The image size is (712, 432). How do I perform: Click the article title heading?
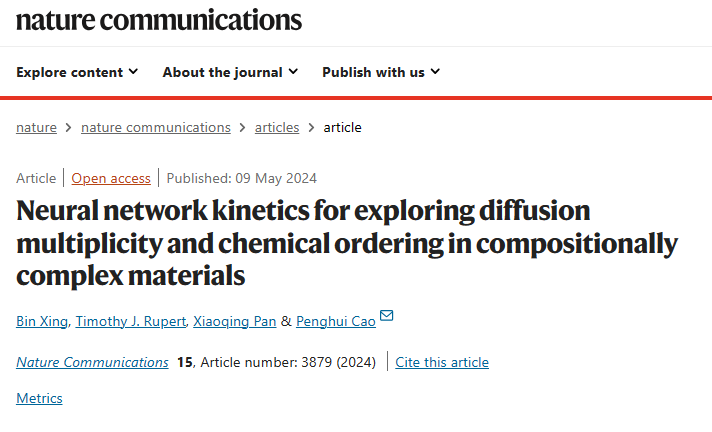pyautogui.click(x=347, y=243)
